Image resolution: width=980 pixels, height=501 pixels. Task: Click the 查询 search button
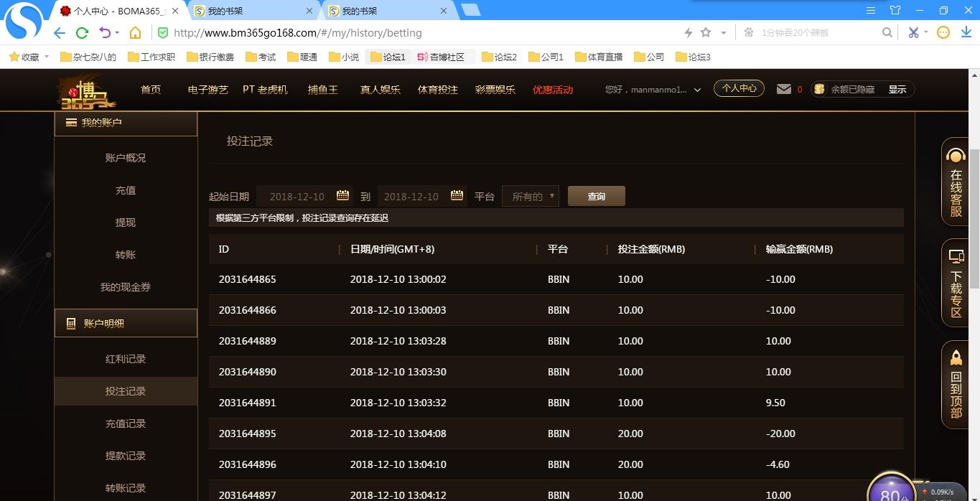(597, 196)
